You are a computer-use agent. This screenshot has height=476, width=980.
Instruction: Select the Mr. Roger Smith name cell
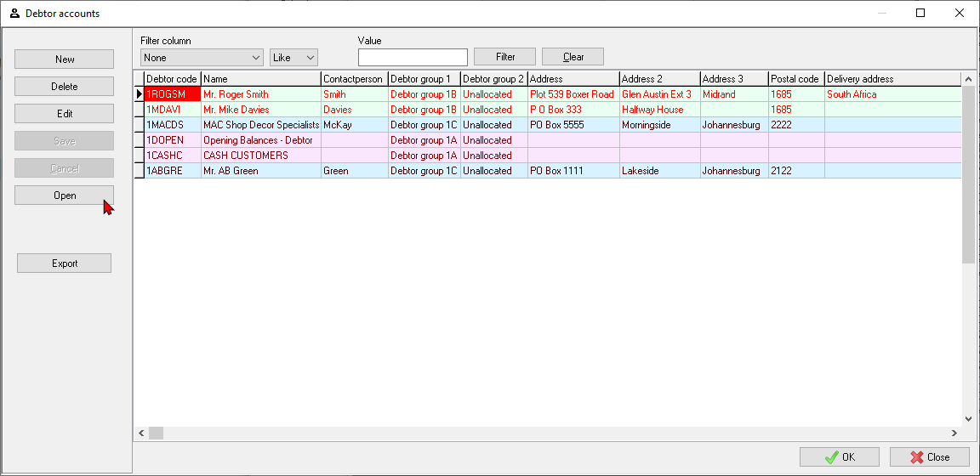[x=260, y=94]
